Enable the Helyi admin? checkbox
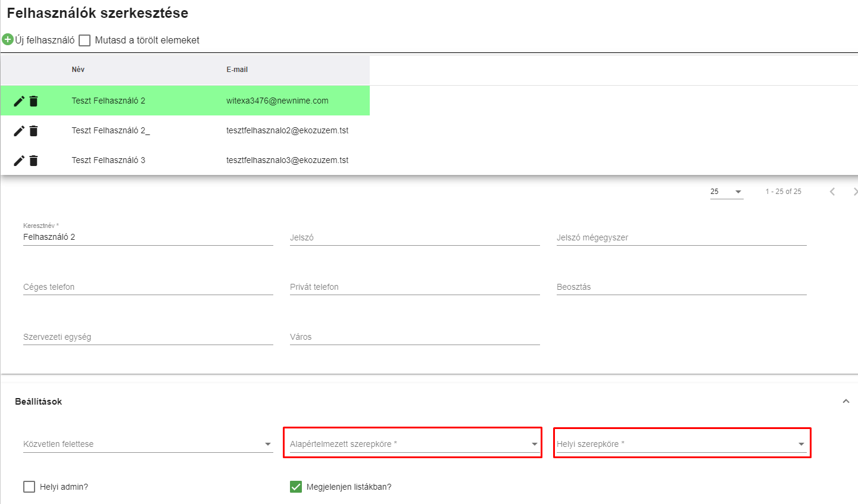The width and height of the screenshot is (858, 504). [x=29, y=487]
